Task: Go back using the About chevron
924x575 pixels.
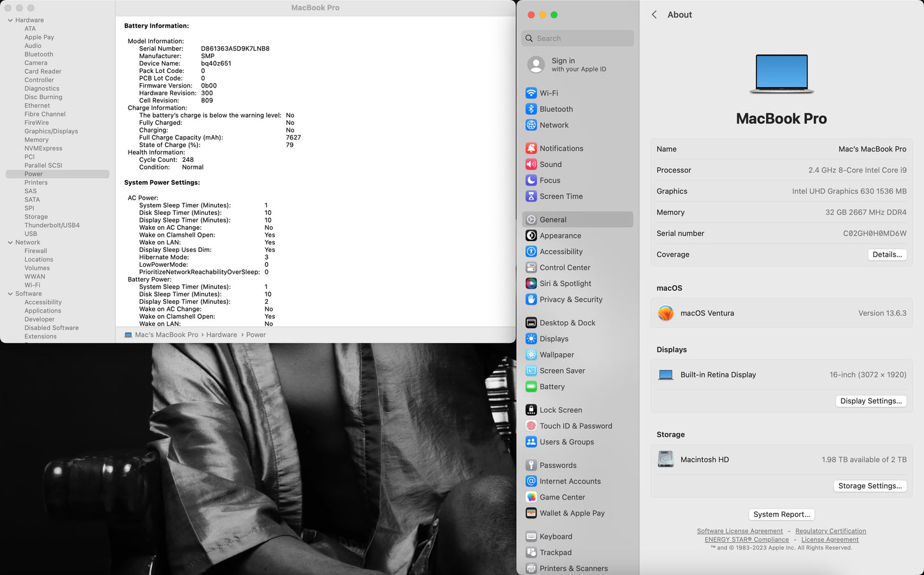Action: (x=654, y=15)
